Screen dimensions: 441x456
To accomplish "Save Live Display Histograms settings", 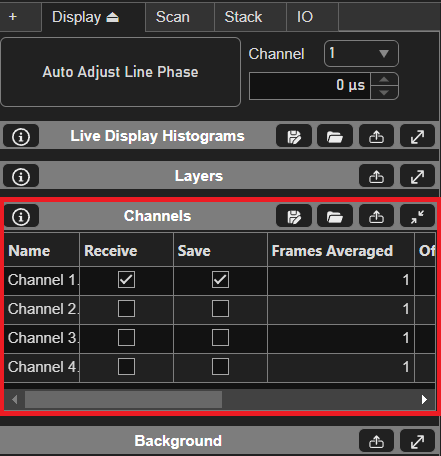I will [x=294, y=136].
